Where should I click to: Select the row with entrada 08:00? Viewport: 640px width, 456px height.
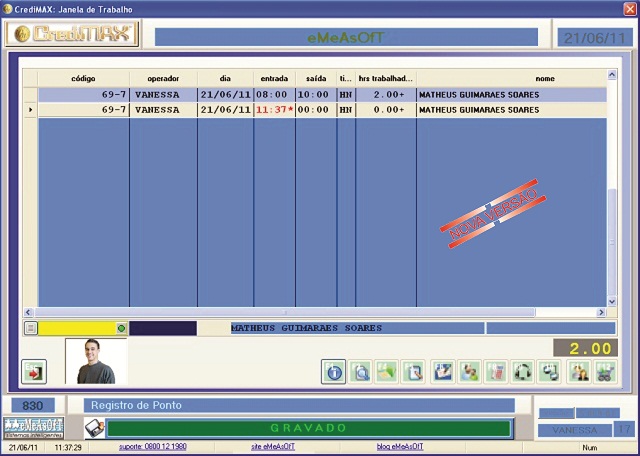pos(273,95)
